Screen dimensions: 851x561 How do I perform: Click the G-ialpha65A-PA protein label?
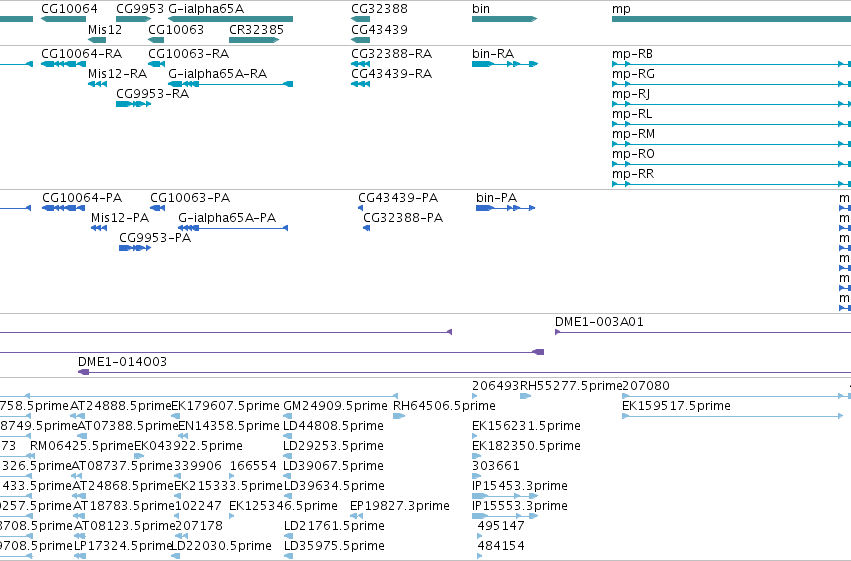tap(227, 218)
